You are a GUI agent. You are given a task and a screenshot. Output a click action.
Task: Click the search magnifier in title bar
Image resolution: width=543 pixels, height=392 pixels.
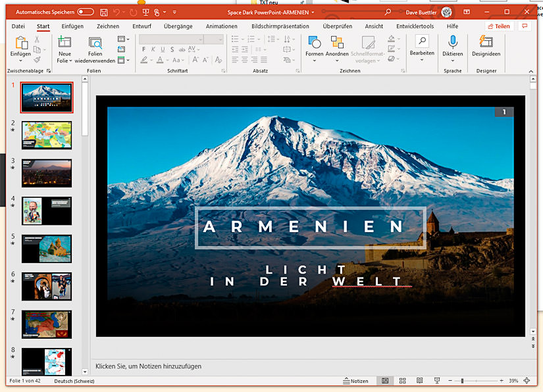(x=388, y=12)
